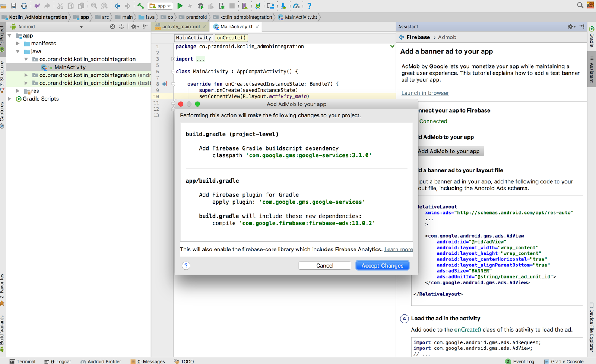596x364 pixels.
Task: Open Assistant panel settings gear
Action: coord(571,26)
